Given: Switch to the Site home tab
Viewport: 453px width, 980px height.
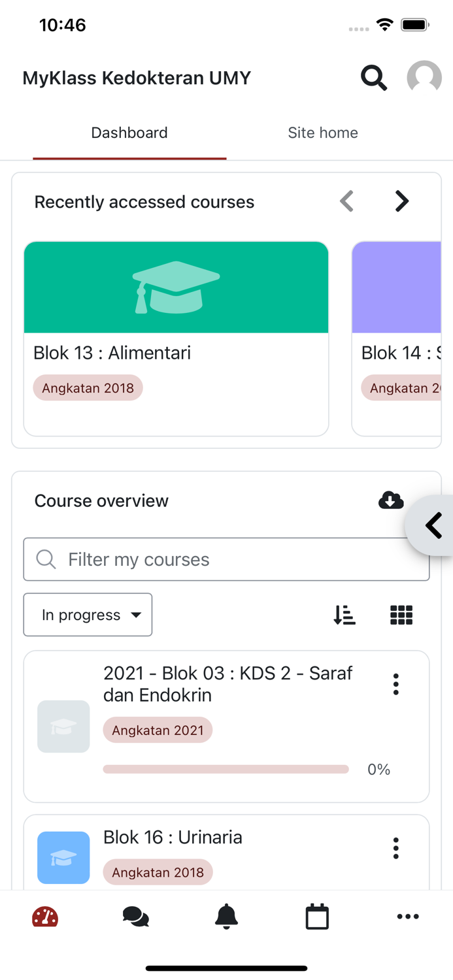Looking at the screenshot, I should click(x=323, y=133).
